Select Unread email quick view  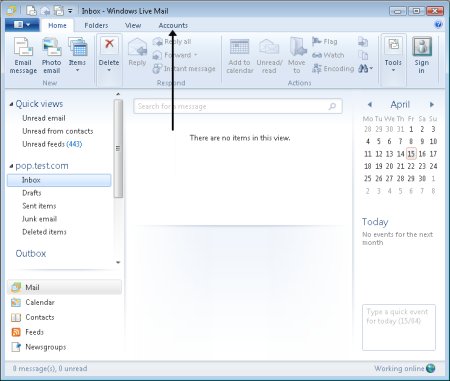[44, 118]
